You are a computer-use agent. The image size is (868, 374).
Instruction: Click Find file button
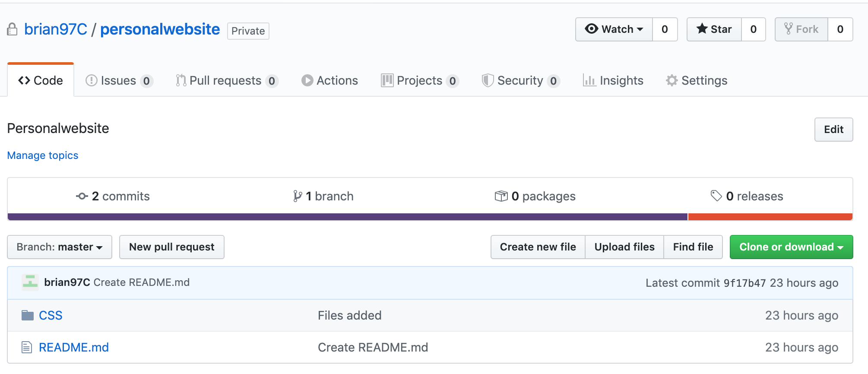coord(693,247)
